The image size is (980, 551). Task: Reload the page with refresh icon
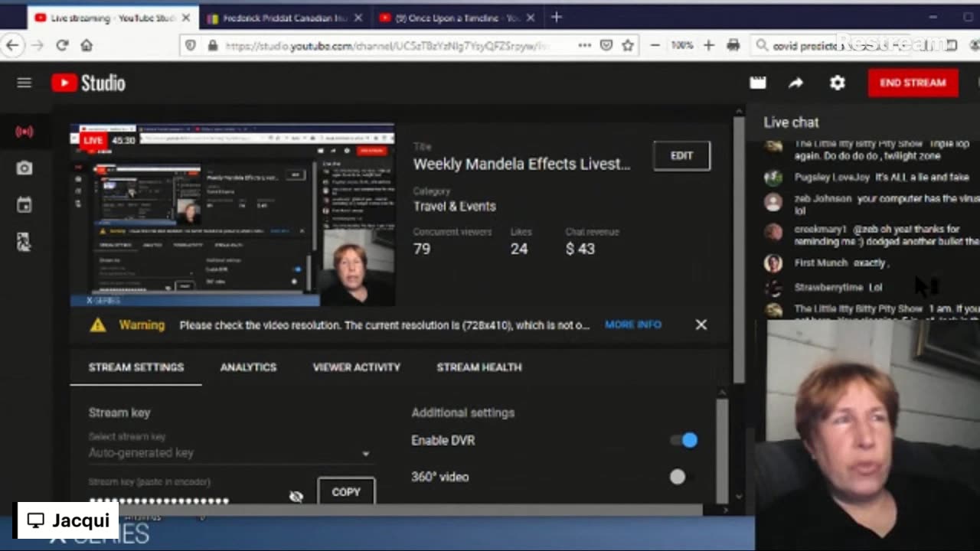pyautogui.click(x=63, y=45)
